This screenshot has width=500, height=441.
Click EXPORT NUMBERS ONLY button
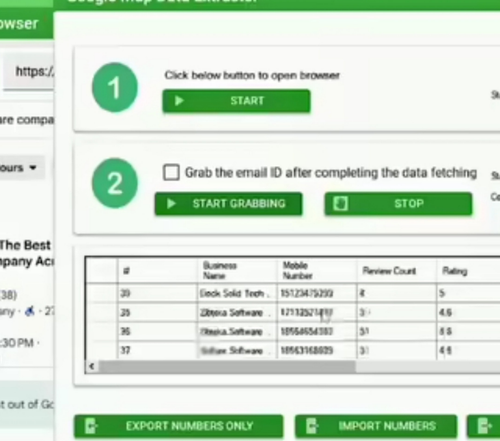(x=179, y=426)
